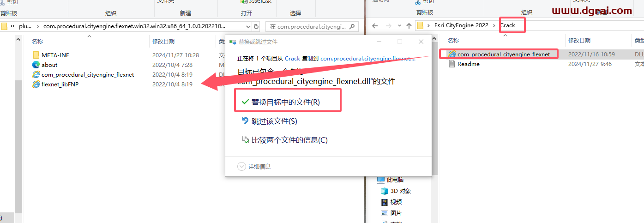Open address history dropdown in left window
The height and width of the screenshot is (223, 644).
249,26
